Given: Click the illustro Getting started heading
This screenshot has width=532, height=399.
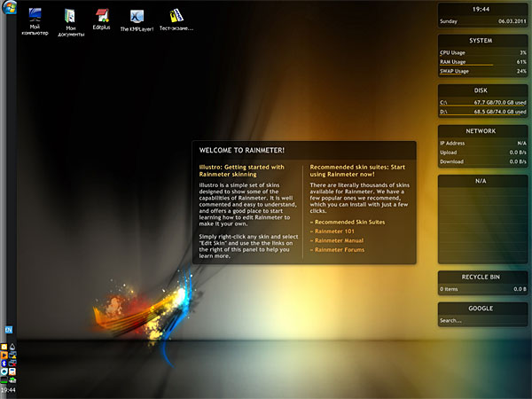Looking at the screenshot, I should point(241,170).
